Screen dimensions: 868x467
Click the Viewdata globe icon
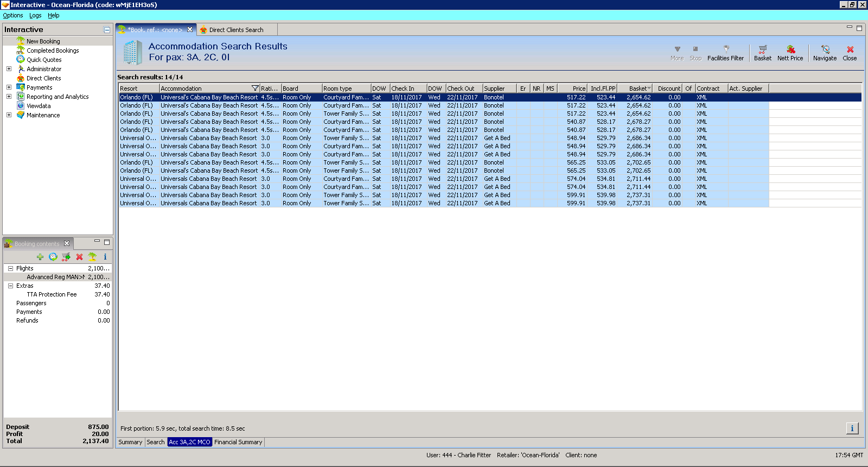(x=21, y=105)
